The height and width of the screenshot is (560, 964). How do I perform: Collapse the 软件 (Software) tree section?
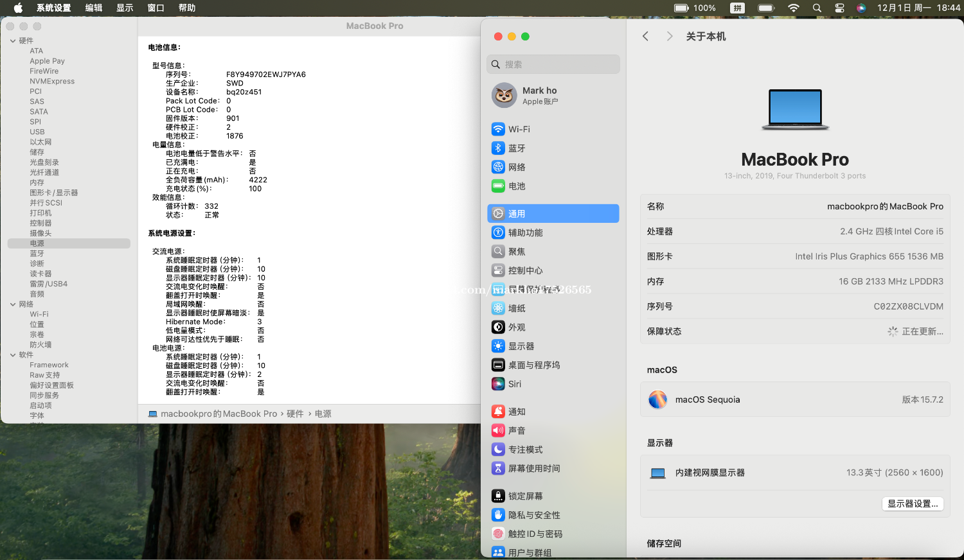click(13, 355)
